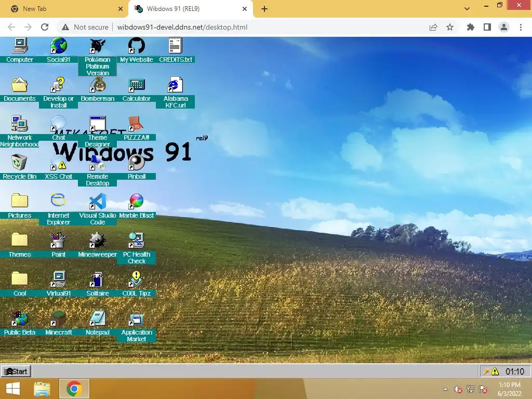Image resolution: width=532 pixels, height=399 pixels.
Task: Open the browser Extensions puzzle icon
Action: click(470, 27)
